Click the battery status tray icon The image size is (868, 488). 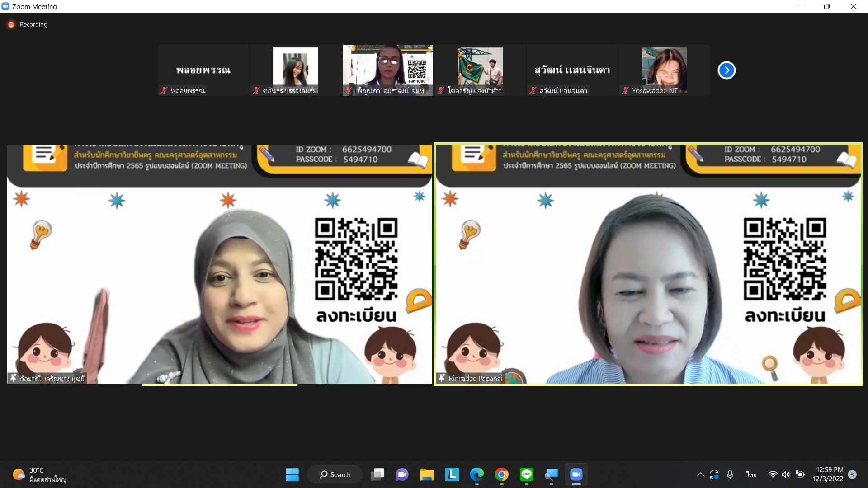pyautogui.click(x=800, y=474)
